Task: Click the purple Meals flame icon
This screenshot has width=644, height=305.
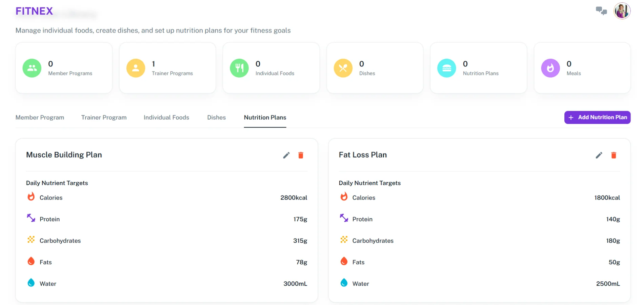Action: 550,68
